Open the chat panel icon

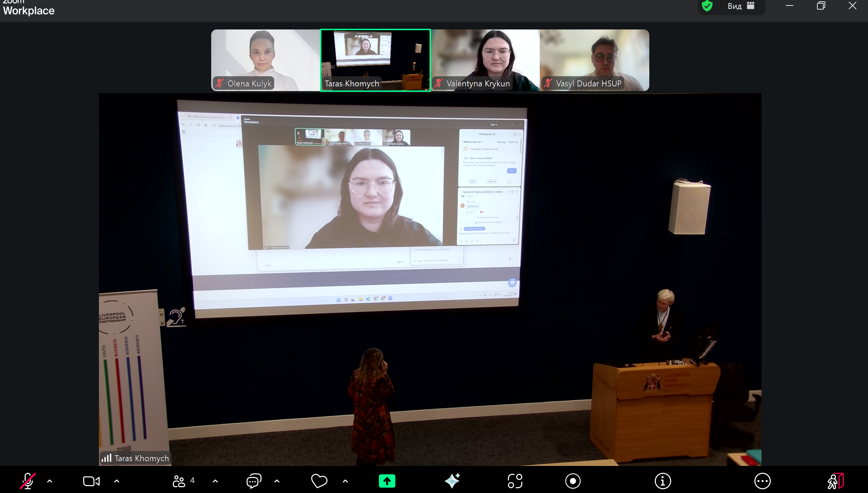click(254, 481)
